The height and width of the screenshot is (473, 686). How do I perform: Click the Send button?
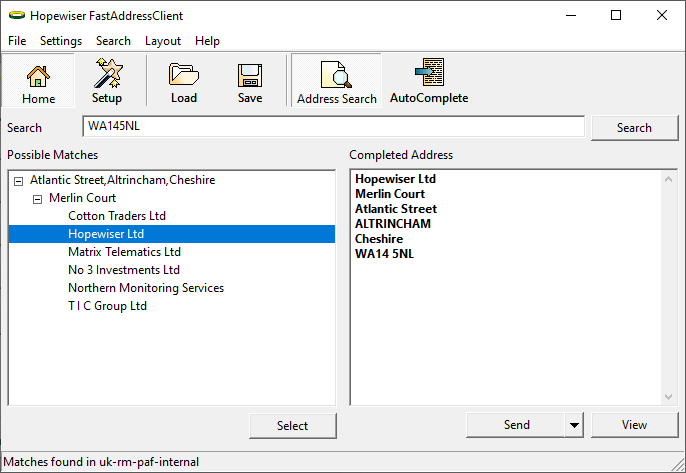(x=516, y=425)
